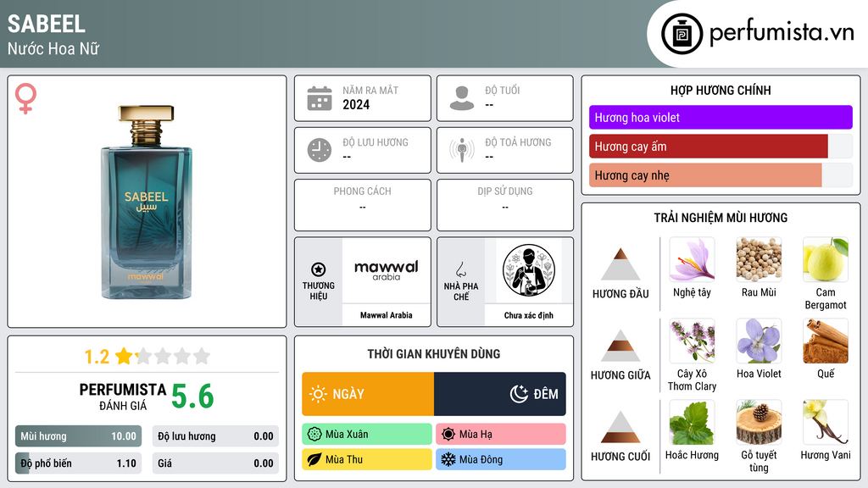This screenshot has width=868, height=488.
Task: Click the Độ phổ biến 1.10 score bar
Action: (x=78, y=463)
